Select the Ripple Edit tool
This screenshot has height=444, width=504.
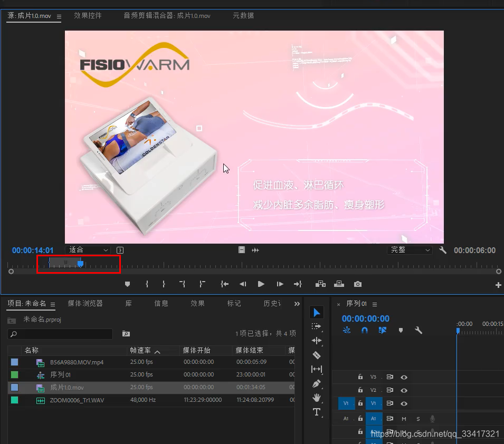click(x=317, y=341)
